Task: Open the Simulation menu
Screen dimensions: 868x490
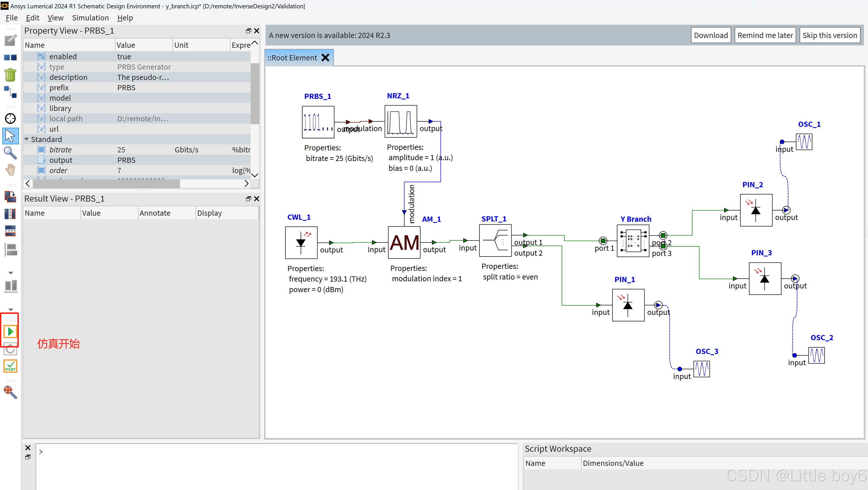Action: [90, 18]
